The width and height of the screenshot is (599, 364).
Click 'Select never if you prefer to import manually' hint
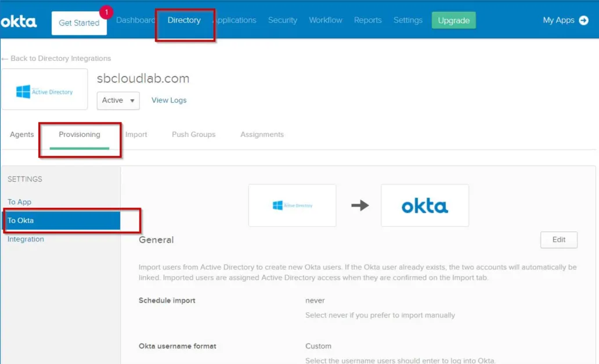pyautogui.click(x=380, y=315)
